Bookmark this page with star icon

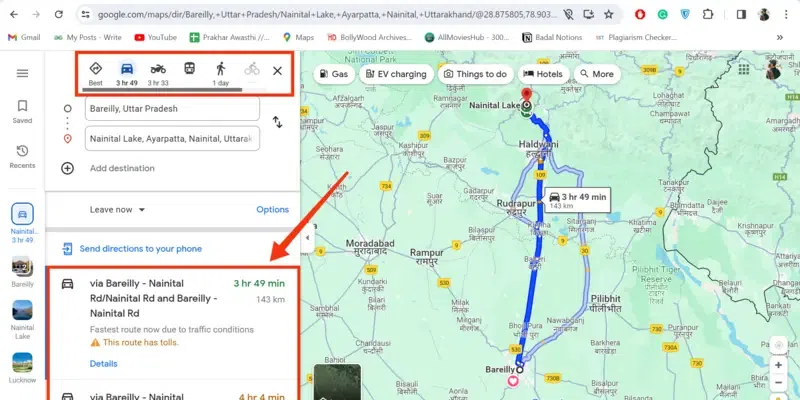[609, 15]
